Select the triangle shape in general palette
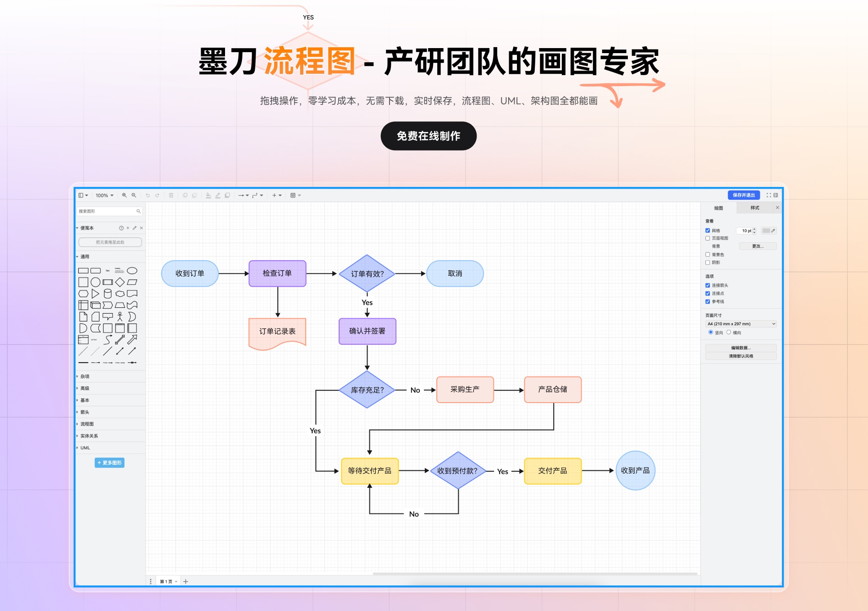Viewport: 868px width, 611px height. pyautogui.click(x=95, y=294)
